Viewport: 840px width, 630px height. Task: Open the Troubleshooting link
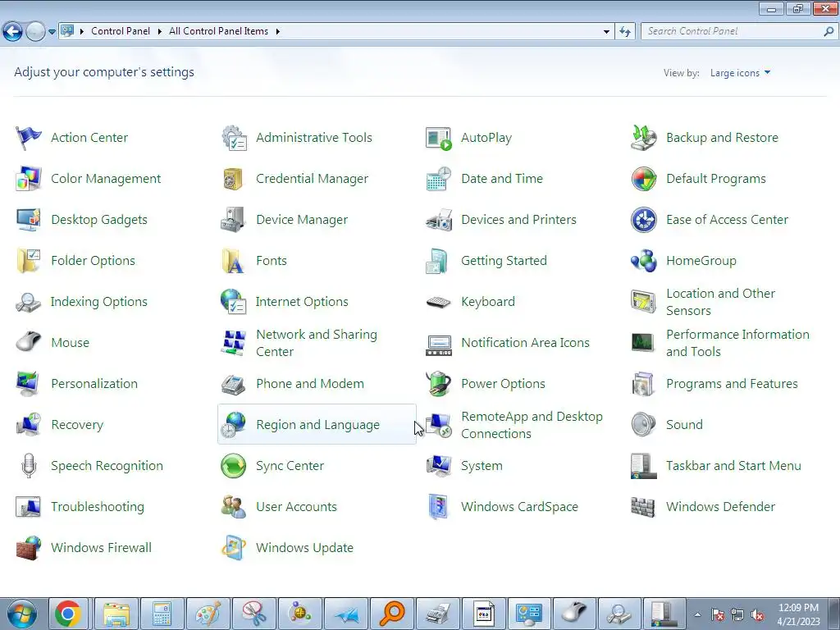[x=98, y=507]
